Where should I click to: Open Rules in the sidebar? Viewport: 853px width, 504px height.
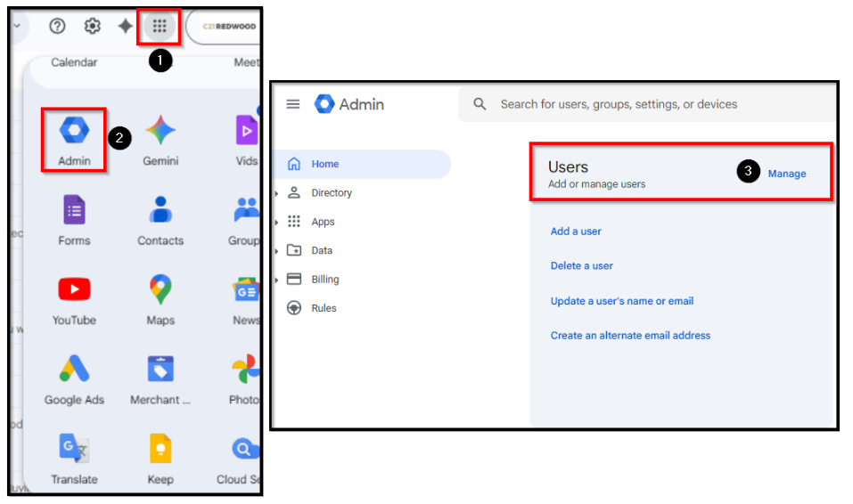point(324,308)
